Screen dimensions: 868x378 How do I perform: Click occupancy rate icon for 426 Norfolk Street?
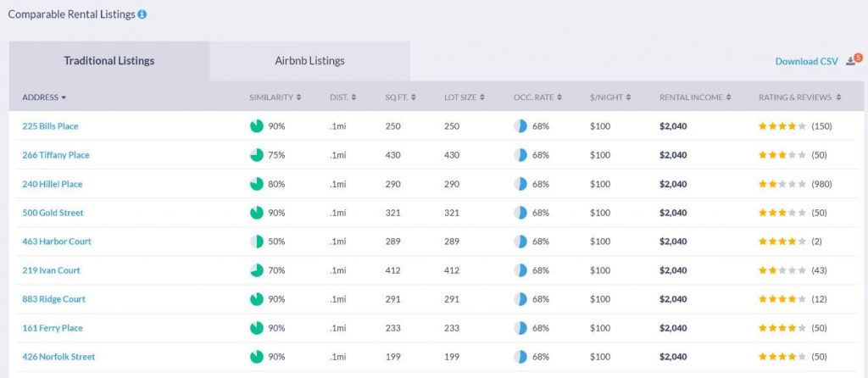(520, 357)
